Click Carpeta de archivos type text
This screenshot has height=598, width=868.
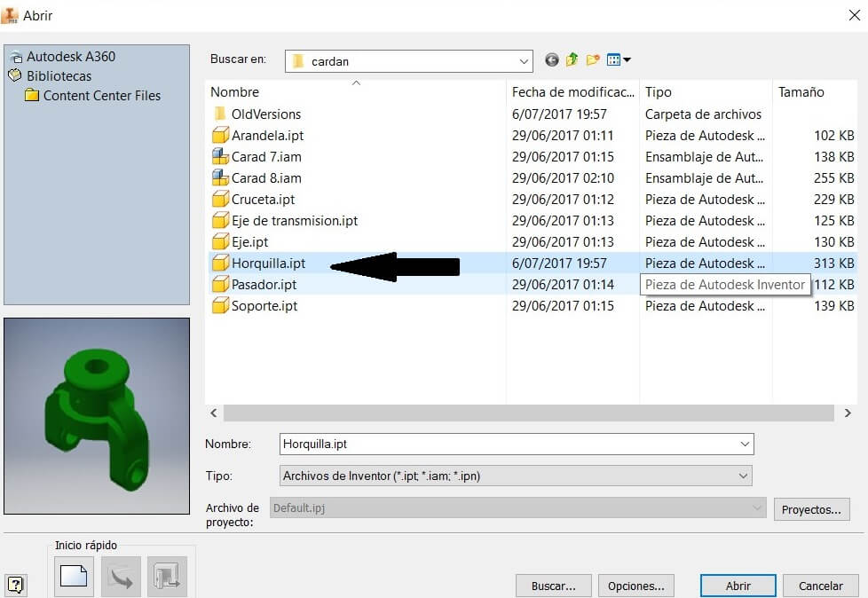point(703,114)
